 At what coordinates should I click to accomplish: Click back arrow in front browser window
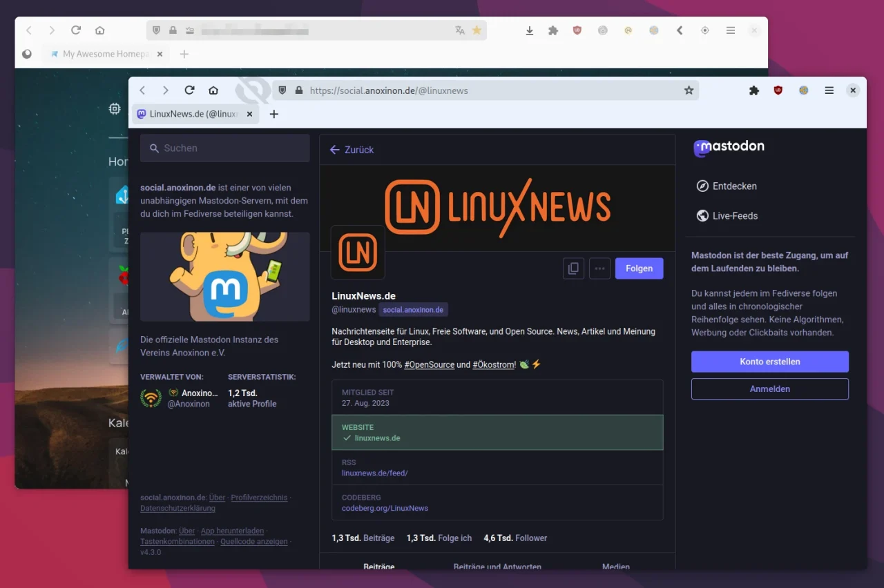142,90
